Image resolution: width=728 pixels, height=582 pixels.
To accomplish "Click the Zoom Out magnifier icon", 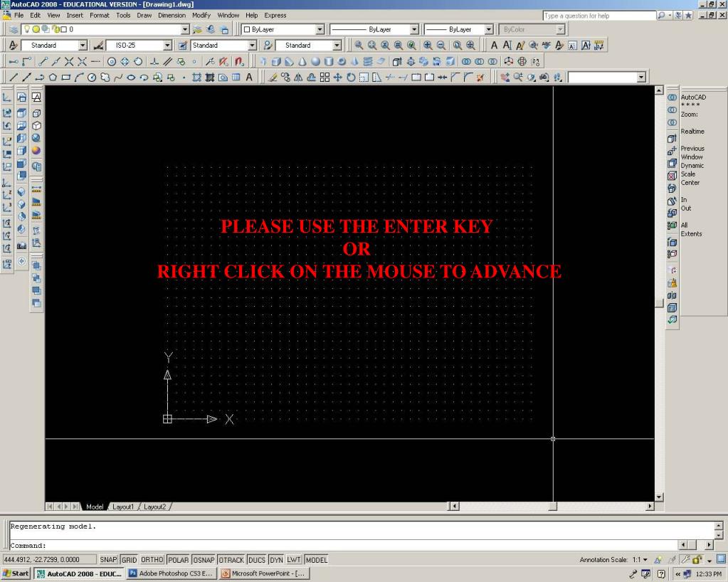I will (441, 45).
